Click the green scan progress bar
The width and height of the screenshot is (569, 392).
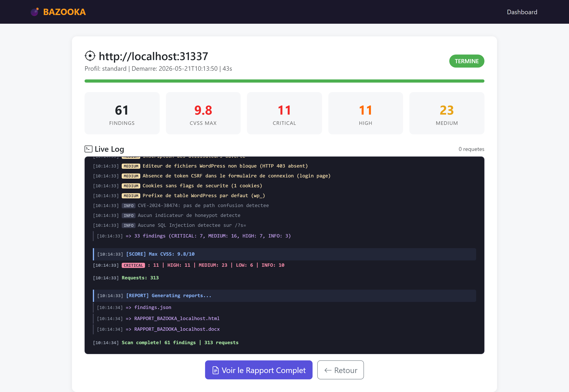[x=284, y=81]
